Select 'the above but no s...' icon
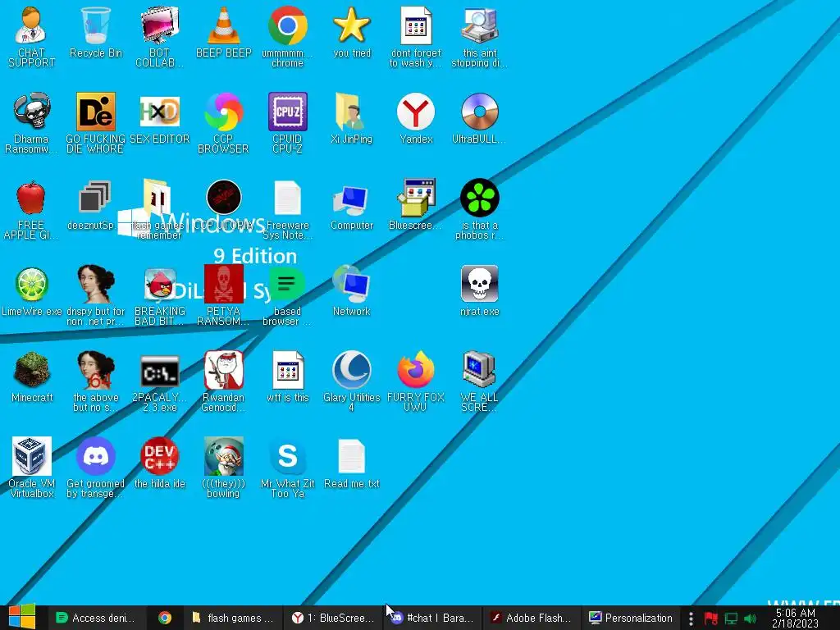 (x=95, y=381)
